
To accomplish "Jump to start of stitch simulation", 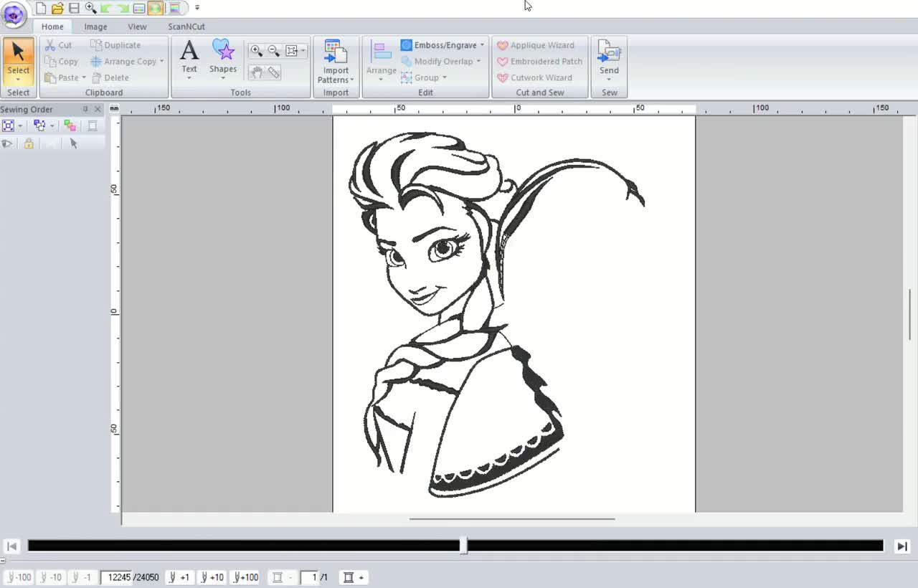I will (11, 546).
